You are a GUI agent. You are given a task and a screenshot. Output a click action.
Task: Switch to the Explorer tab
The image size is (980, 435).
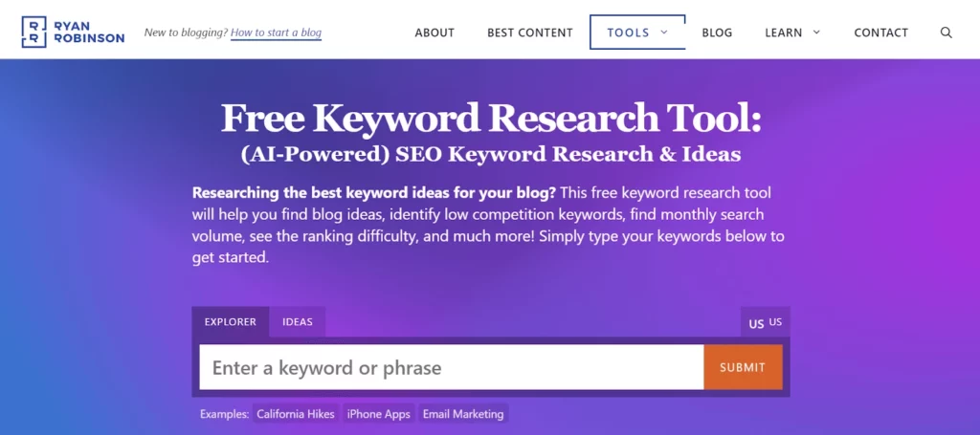[x=231, y=322]
